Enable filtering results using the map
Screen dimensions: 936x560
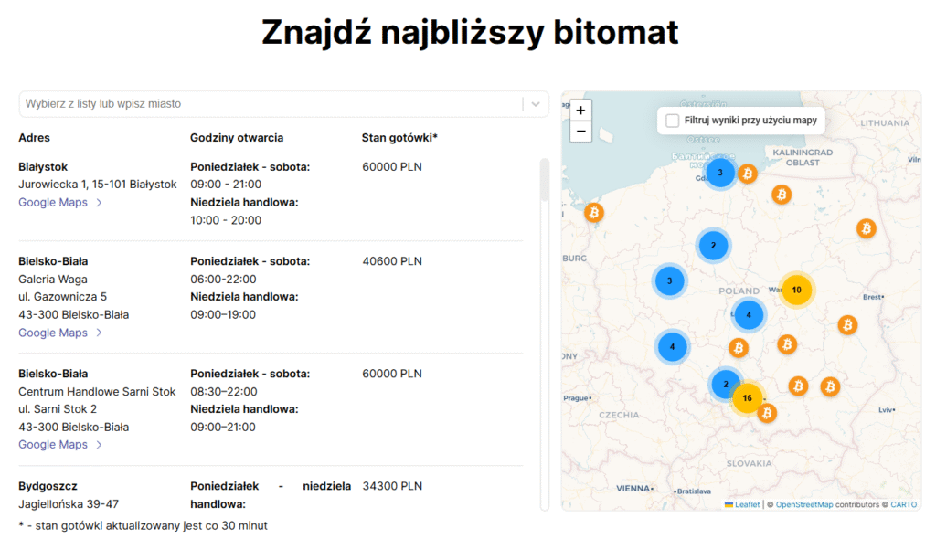coord(673,121)
